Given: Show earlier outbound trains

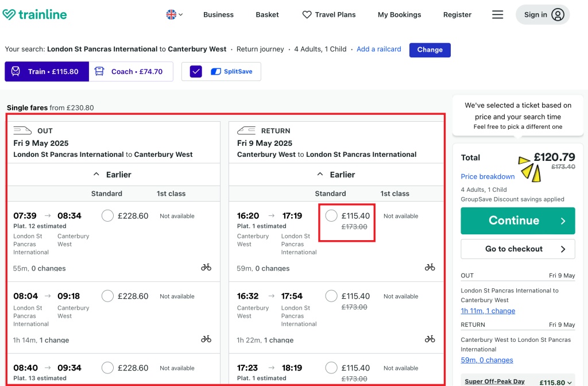Looking at the screenshot, I should point(114,175).
